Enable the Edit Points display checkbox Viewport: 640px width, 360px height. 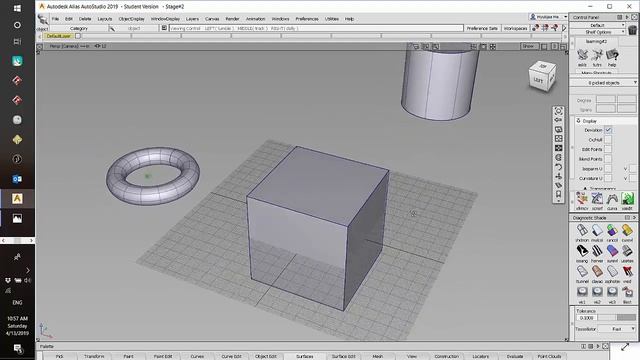coord(608,149)
